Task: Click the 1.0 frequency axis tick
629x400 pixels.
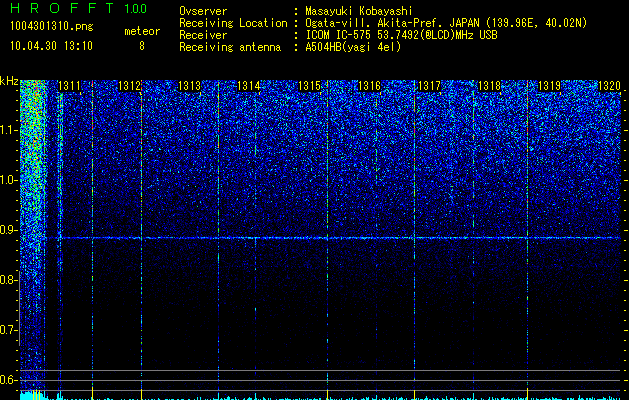Action: (x=9, y=180)
